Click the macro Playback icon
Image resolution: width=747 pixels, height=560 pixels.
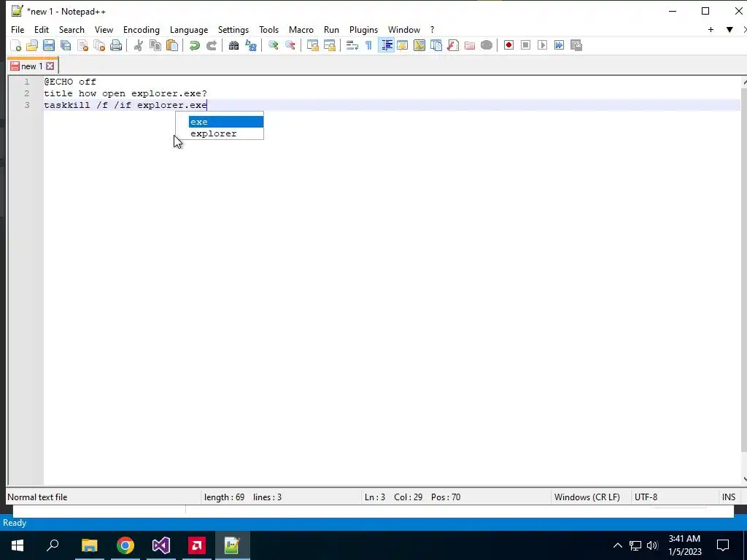click(542, 45)
